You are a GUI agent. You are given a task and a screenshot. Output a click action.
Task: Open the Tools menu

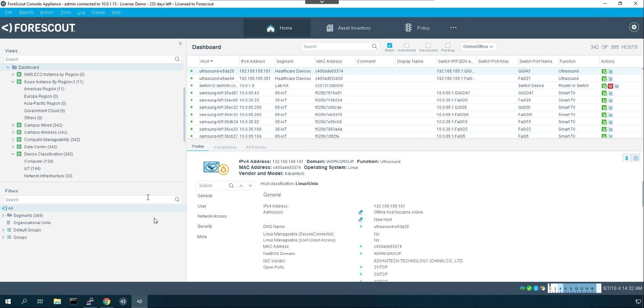coord(66,12)
